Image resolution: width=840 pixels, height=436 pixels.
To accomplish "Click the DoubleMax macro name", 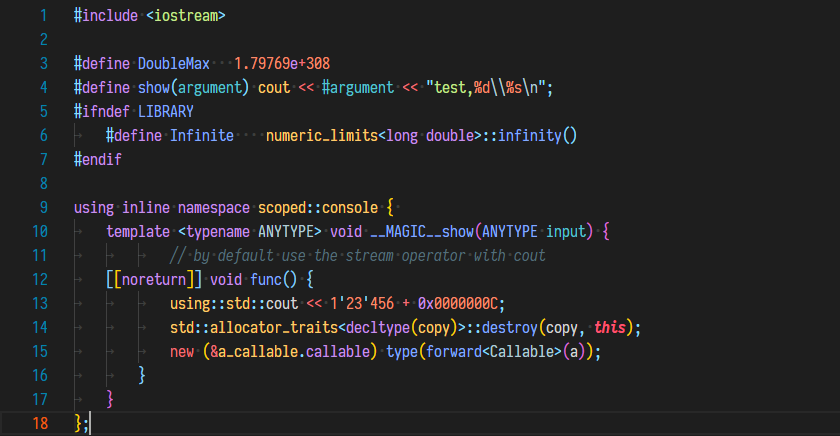I will (173, 64).
